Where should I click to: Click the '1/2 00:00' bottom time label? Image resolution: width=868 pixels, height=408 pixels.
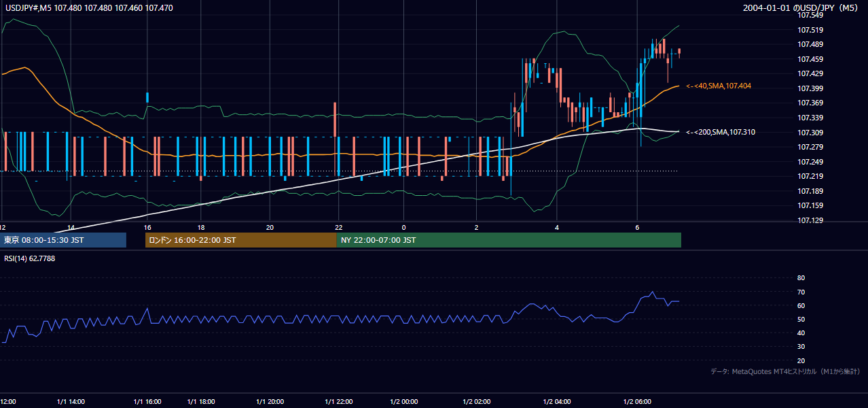[404, 401]
